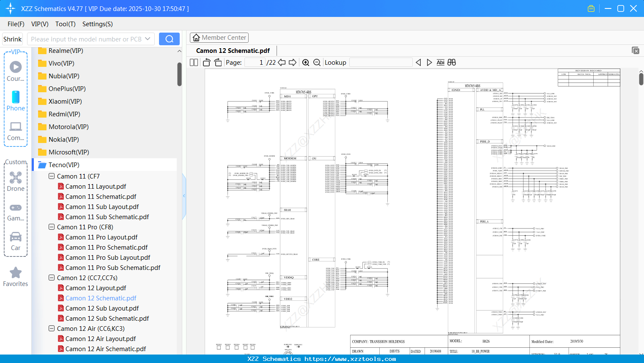
Task: Zoom in on the schematic page
Action: click(306, 62)
